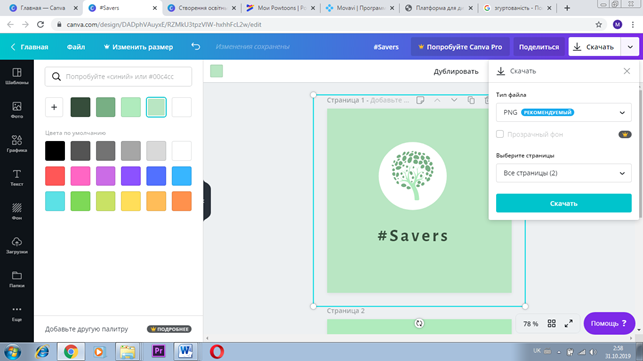Click the turquoise Скачать download button
643x361 pixels.
[563, 203]
